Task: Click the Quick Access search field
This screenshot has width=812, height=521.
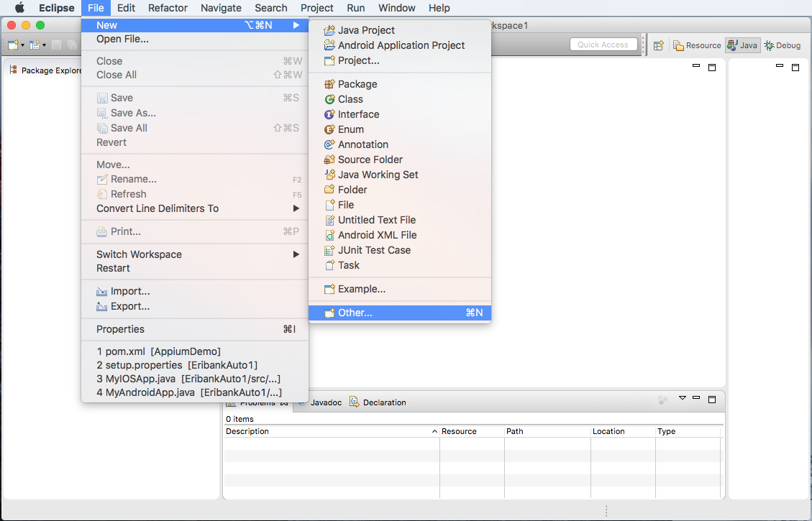Action: click(603, 45)
